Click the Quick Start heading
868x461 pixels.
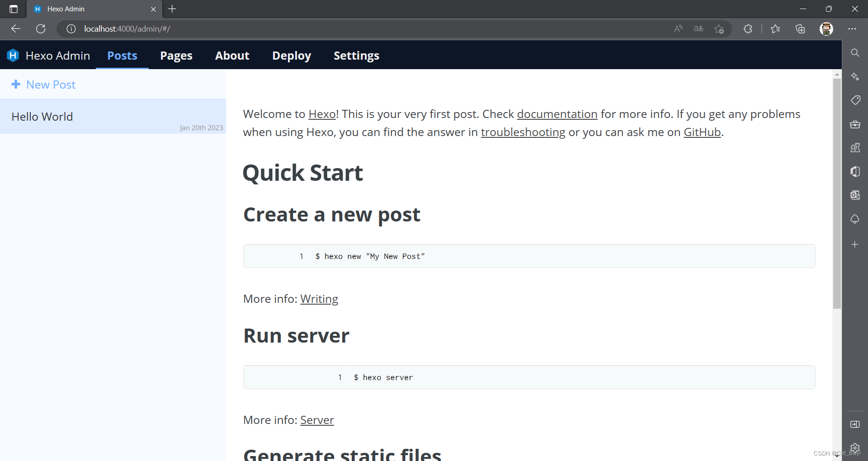tap(303, 173)
